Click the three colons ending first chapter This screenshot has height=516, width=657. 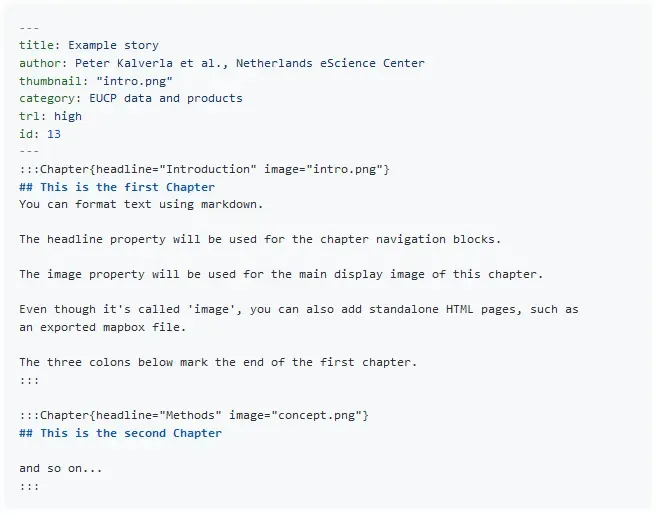pos(29,380)
